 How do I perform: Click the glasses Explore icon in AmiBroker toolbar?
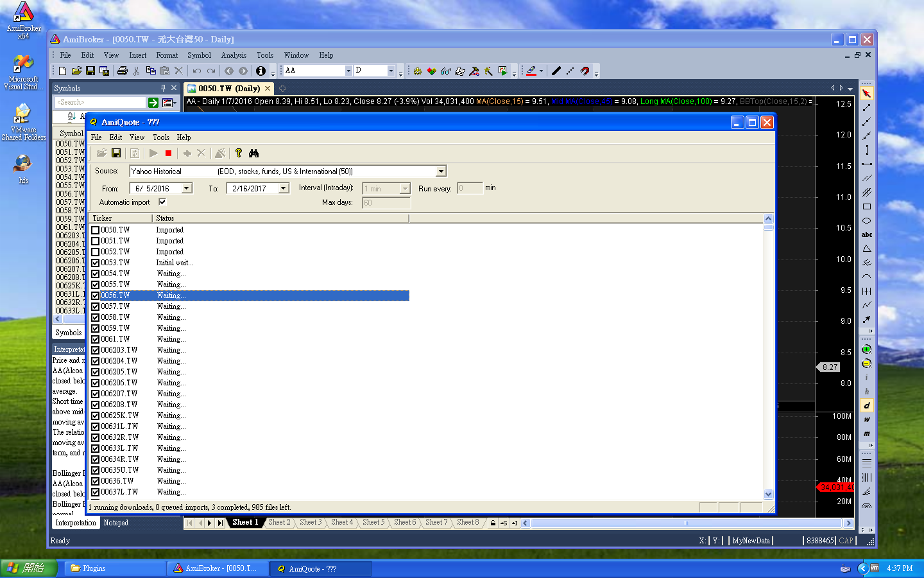446,71
